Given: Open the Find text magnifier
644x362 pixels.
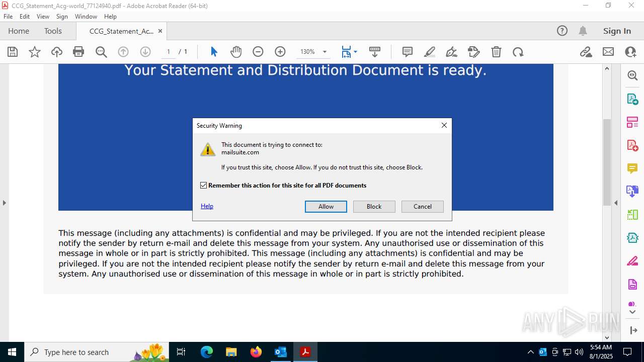Looking at the screenshot, I should [x=101, y=52].
